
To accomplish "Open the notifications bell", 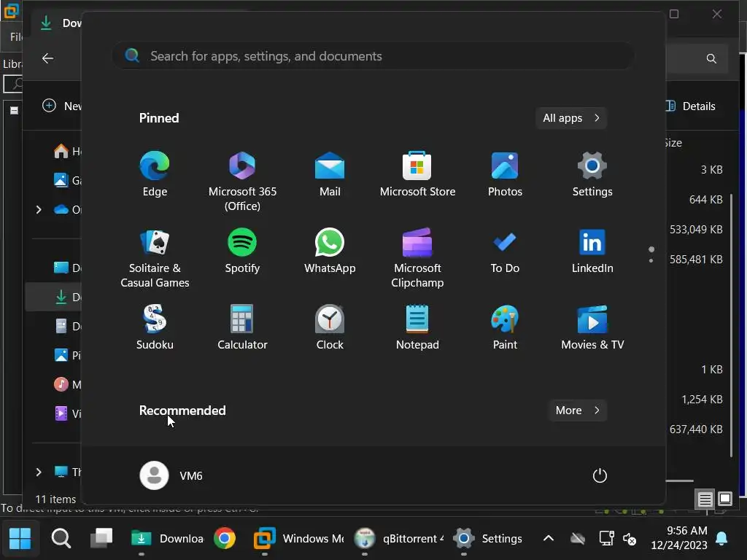I will click(721, 539).
